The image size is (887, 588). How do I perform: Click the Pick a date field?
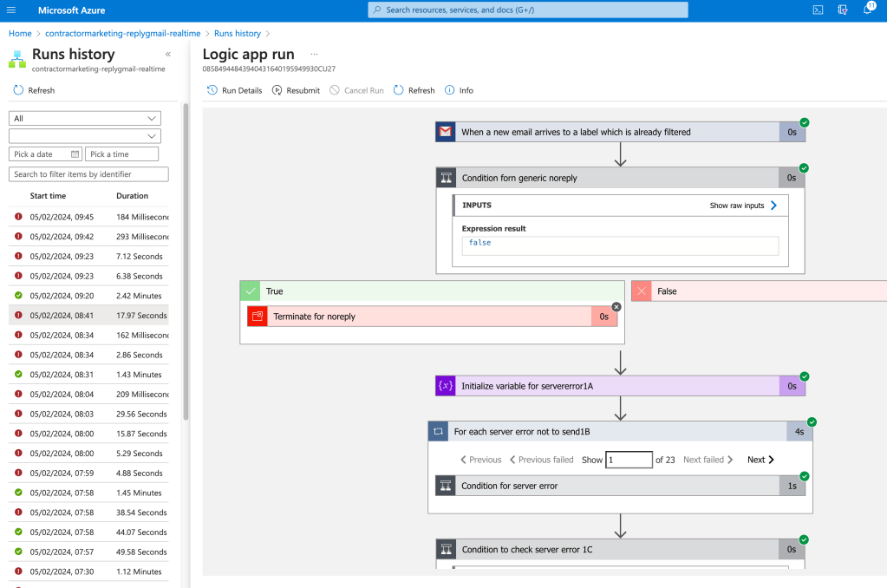(46, 154)
